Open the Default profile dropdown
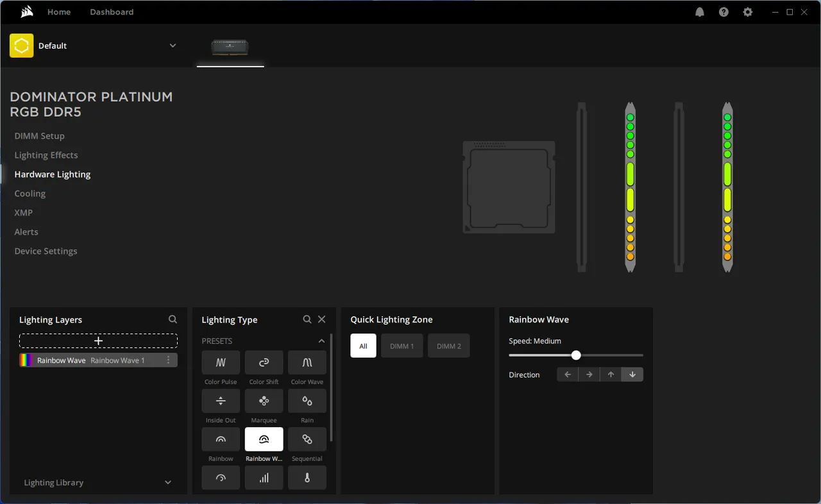 point(173,46)
